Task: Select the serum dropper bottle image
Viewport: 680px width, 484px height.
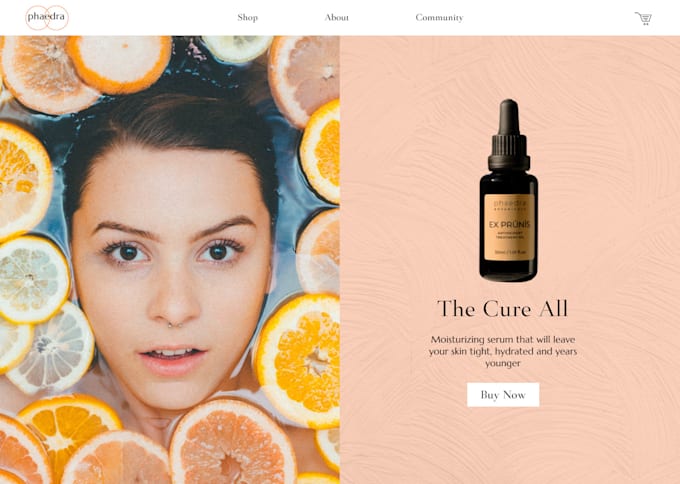Action: click(x=509, y=190)
